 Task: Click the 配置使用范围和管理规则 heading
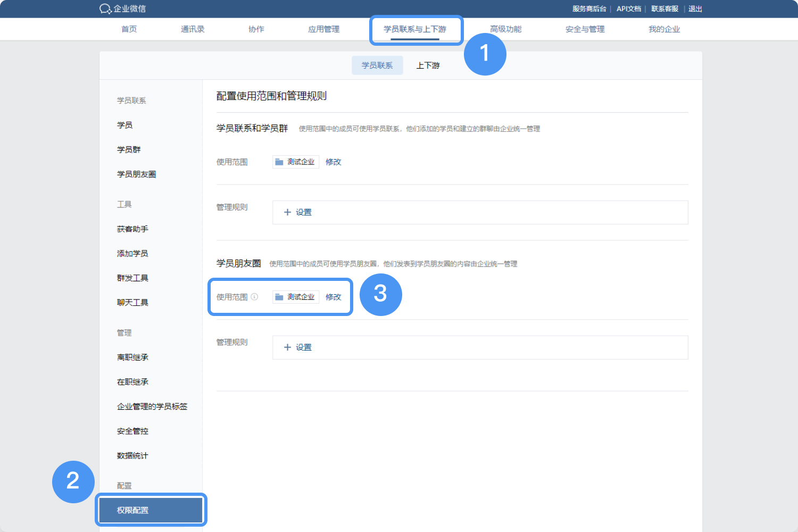(x=271, y=96)
